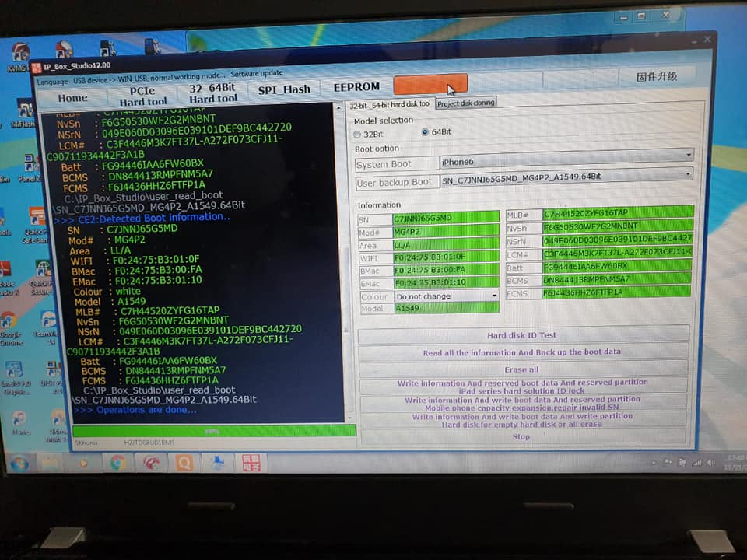Select the 32-bit_64-bit hard disk tool tab

(390, 104)
